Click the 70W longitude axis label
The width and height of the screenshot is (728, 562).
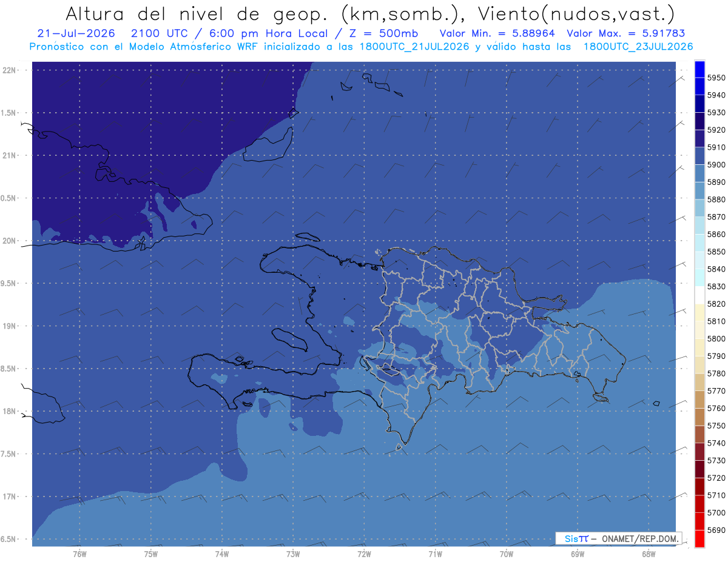[507, 554]
